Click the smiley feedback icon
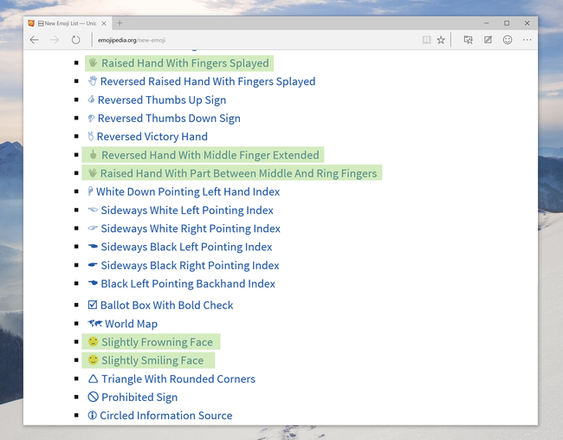This screenshot has height=440, width=563. pyautogui.click(x=507, y=40)
